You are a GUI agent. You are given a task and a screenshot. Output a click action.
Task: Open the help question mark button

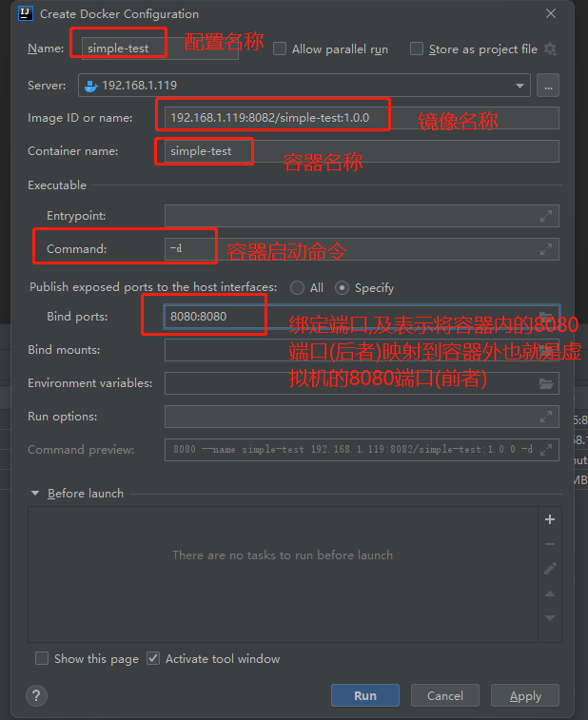coord(36,695)
